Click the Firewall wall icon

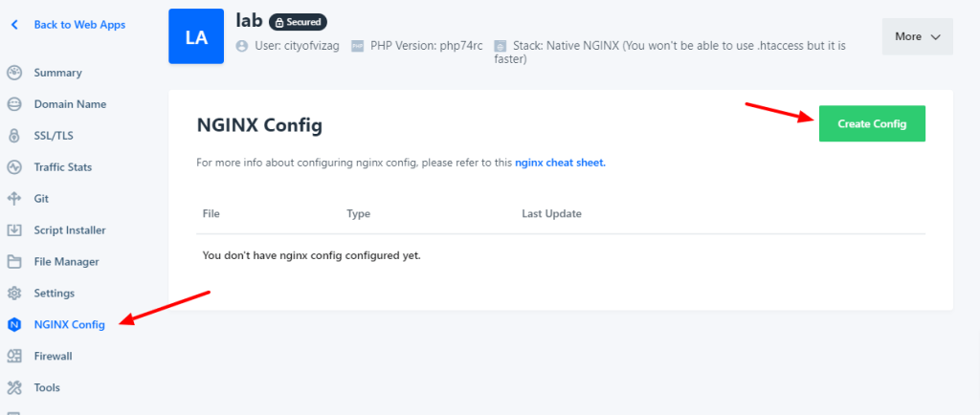pyautogui.click(x=14, y=357)
